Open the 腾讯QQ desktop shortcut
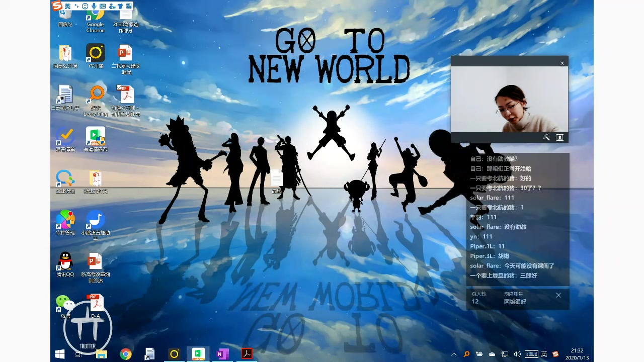The width and height of the screenshot is (644, 362). (65, 264)
